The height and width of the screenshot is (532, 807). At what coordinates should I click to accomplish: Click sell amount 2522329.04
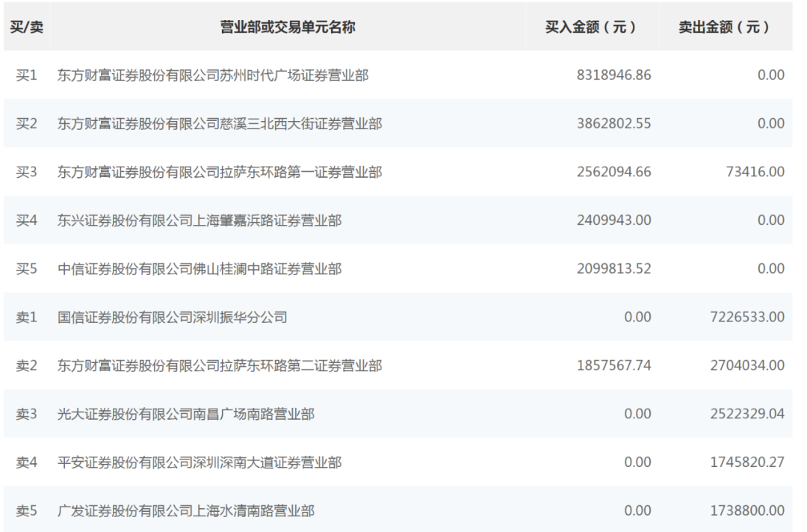(x=748, y=414)
